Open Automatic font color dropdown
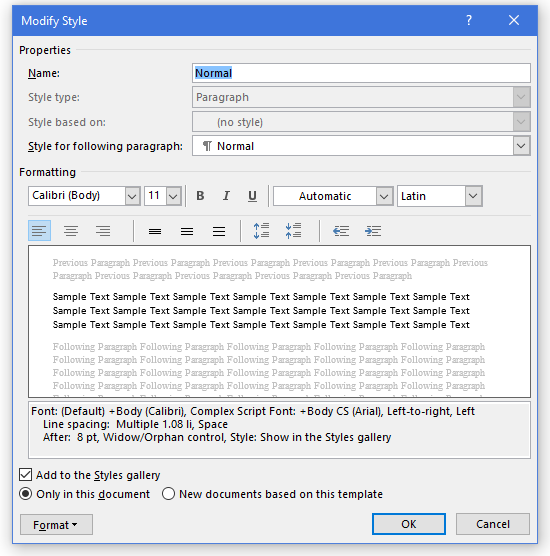This screenshot has width=550, height=556. (x=384, y=196)
